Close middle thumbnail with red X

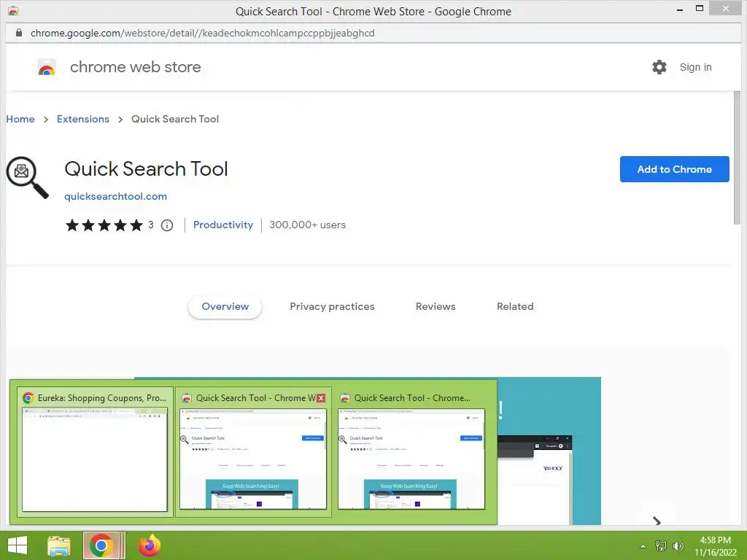(x=321, y=398)
